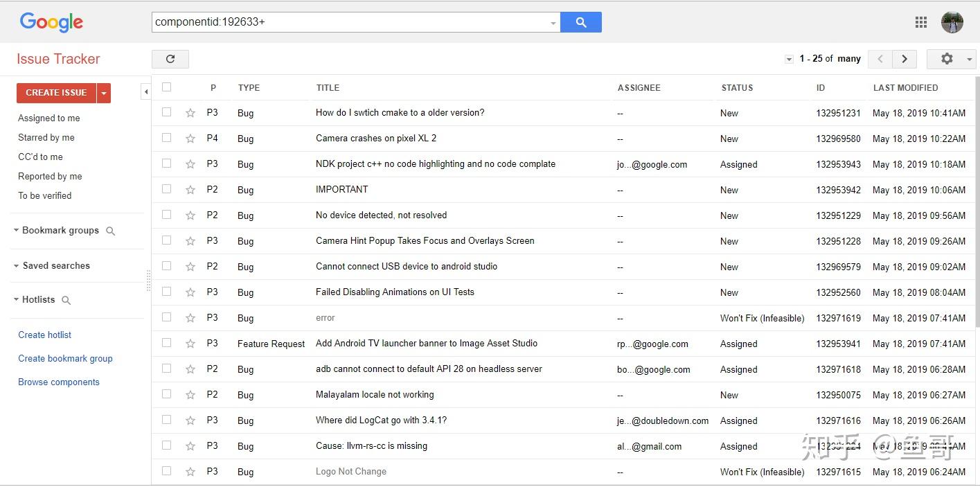The height and width of the screenshot is (487, 980).
Task: Star the 'Cannot connect USB device' issue
Action: pos(190,267)
